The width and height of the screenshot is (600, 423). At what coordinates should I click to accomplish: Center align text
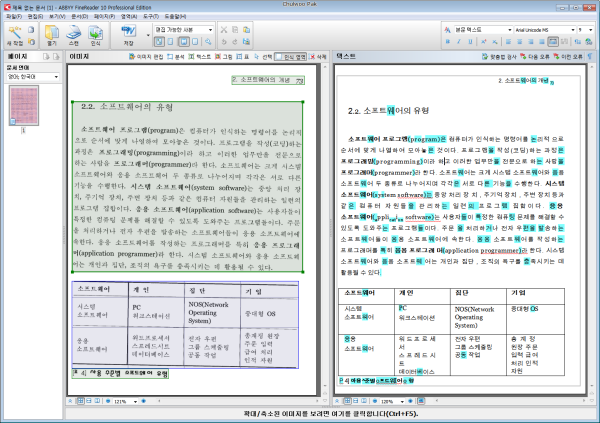pos(519,42)
